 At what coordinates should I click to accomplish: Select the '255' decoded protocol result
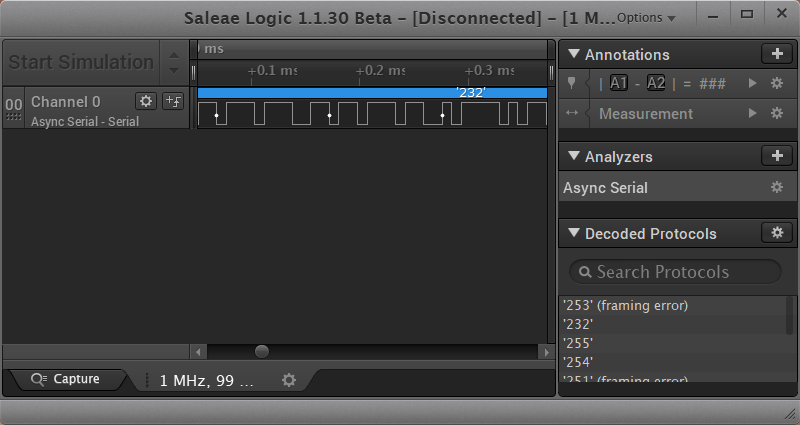click(x=673, y=343)
